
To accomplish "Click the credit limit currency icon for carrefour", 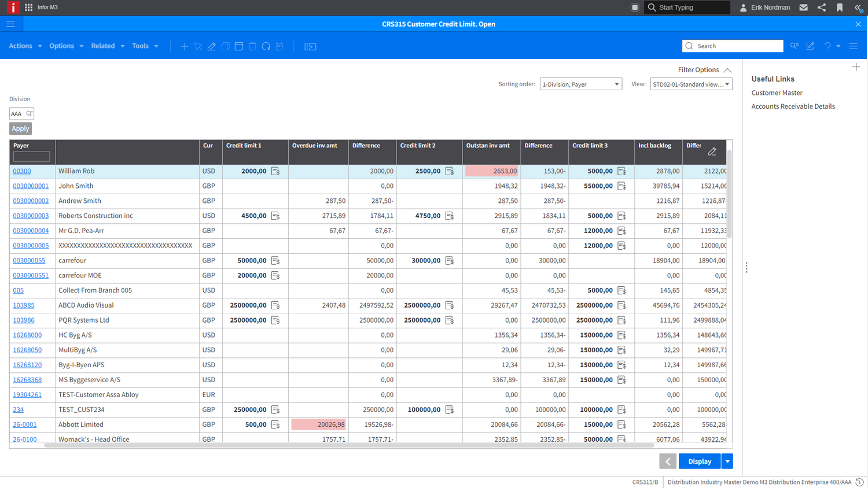I will pyautogui.click(x=276, y=260).
